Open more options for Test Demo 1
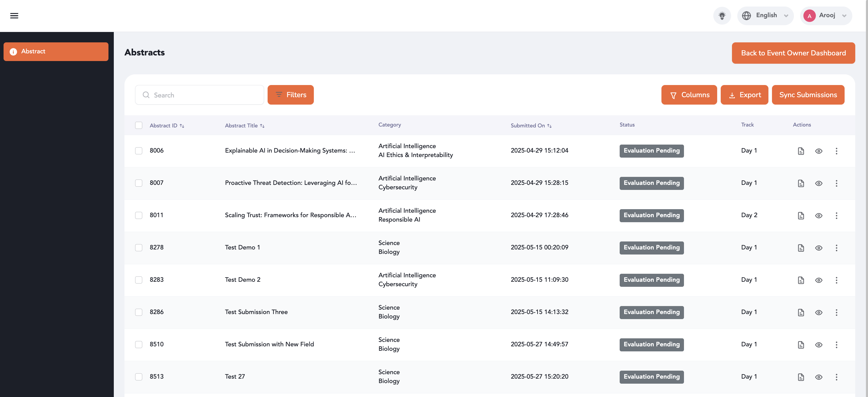Image resolution: width=868 pixels, height=397 pixels. coord(836,248)
